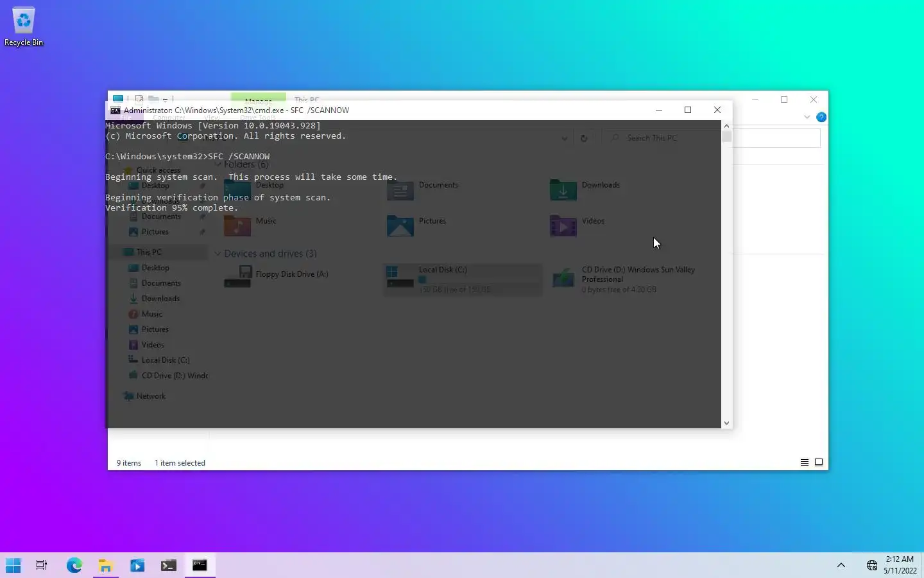924x578 pixels.
Task: Open the Recycle Bin desktop icon
Action: coord(24,27)
